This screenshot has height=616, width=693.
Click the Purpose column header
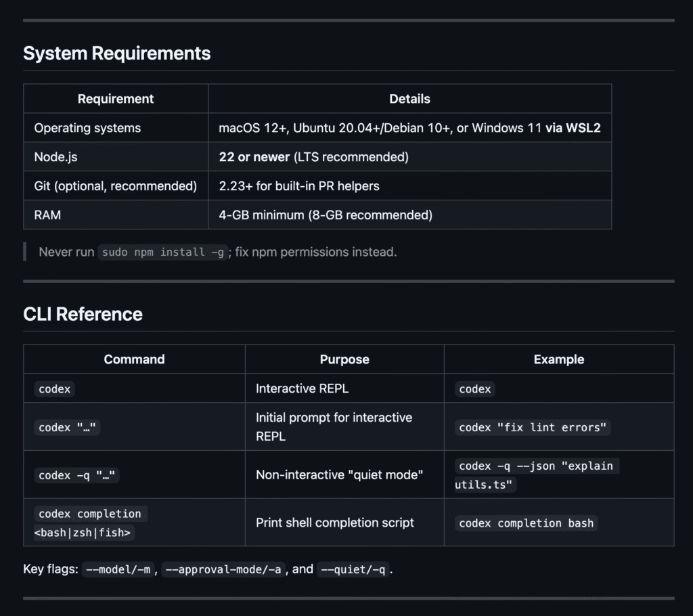(344, 359)
